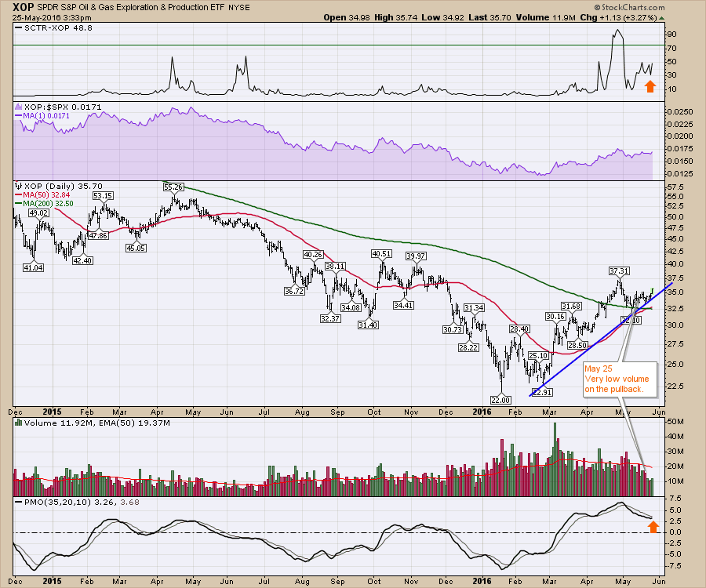The height and width of the screenshot is (588, 706).
Task: Click the 45.05 price label
Action: pos(136,248)
